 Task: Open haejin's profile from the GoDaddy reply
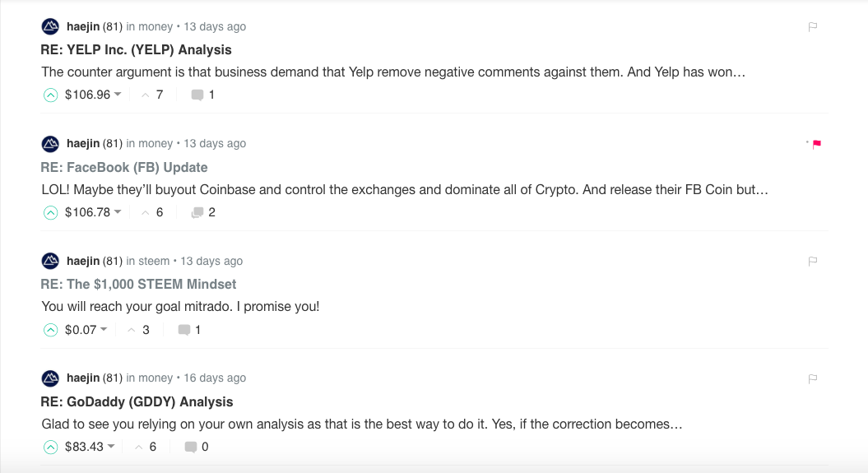[83, 378]
